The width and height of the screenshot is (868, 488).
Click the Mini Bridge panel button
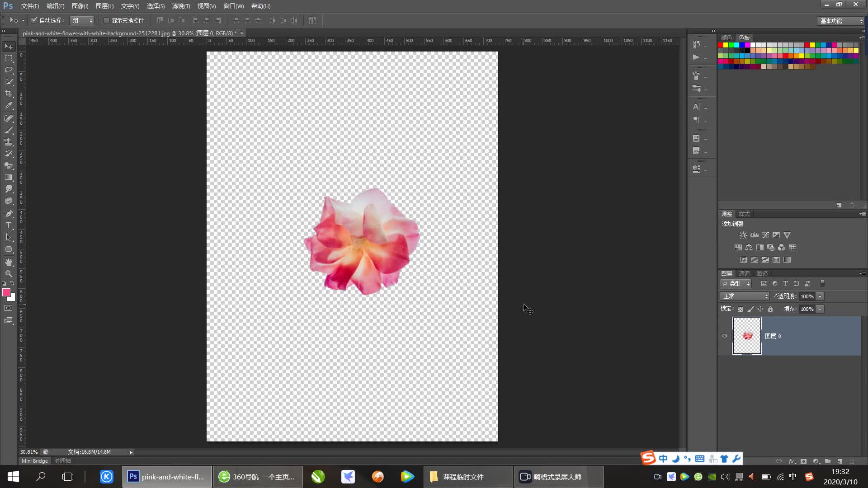[x=35, y=461]
